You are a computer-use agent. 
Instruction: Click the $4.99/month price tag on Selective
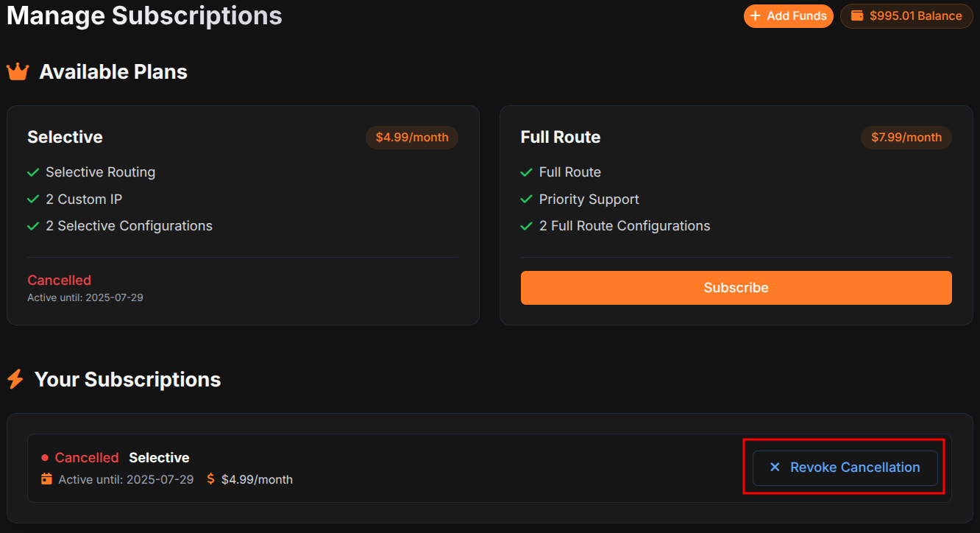(x=412, y=137)
